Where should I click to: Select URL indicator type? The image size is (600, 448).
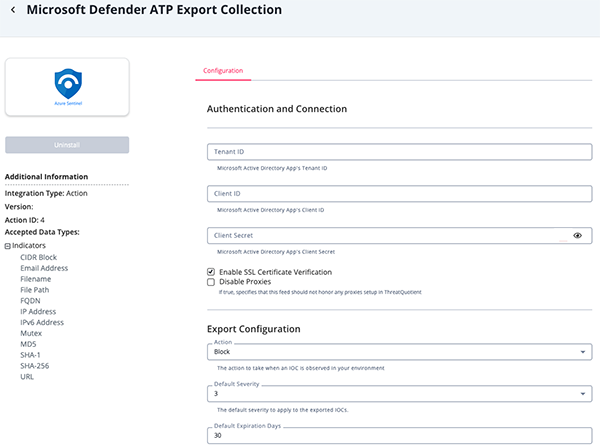point(27,376)
